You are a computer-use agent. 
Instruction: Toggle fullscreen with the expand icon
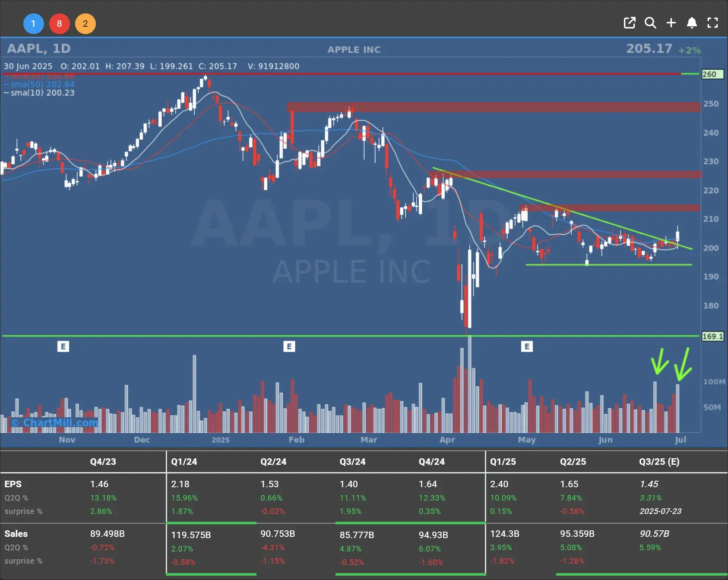point(712,23)
